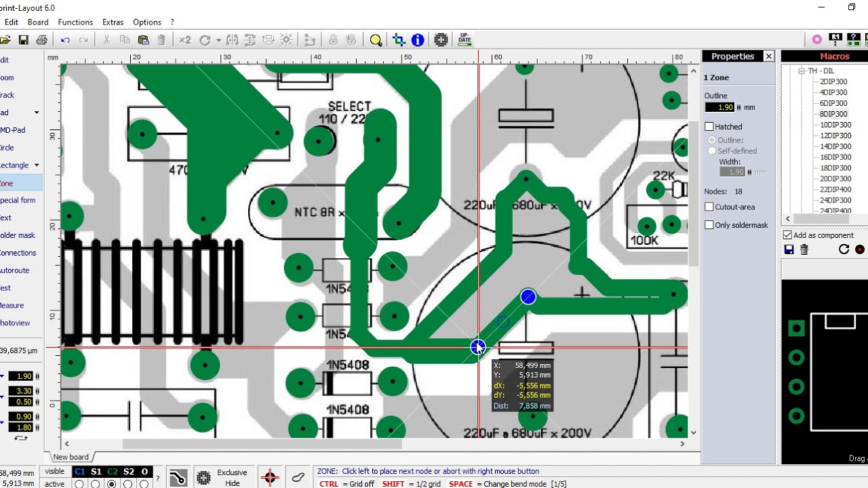Click the group elements padlock icon
Screen dimensions: 868x488
click(333, 40)
